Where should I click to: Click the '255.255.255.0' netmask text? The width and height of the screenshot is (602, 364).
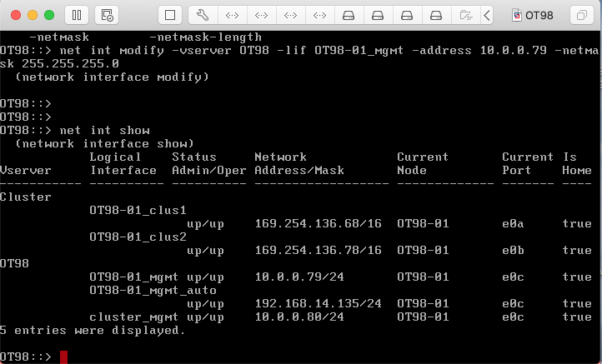tap(70, 63)
